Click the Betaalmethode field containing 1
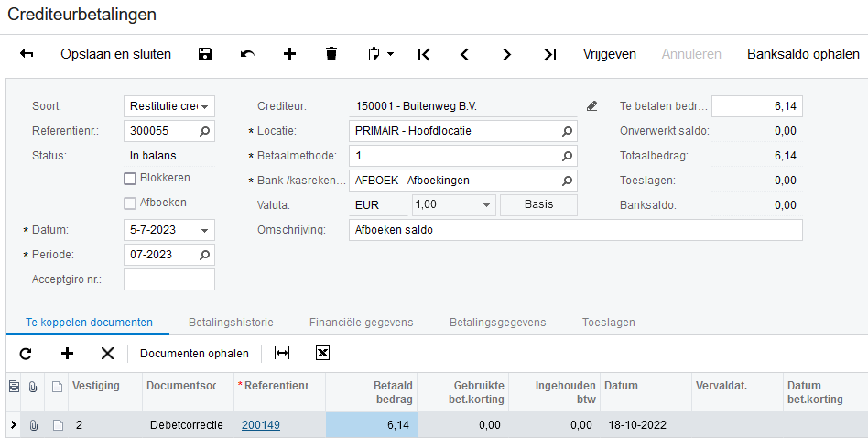This screenshot has width=868, height=438. (x=462, y=156)
